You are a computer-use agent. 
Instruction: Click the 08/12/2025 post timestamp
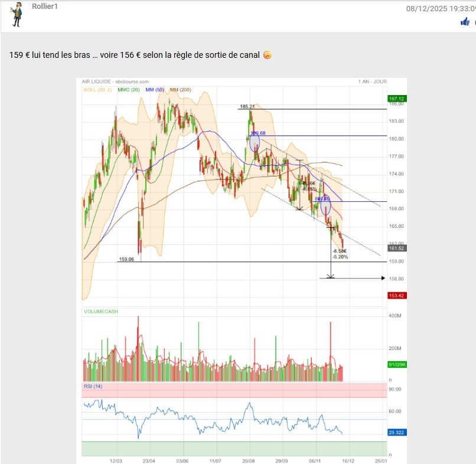pos(441,8)
